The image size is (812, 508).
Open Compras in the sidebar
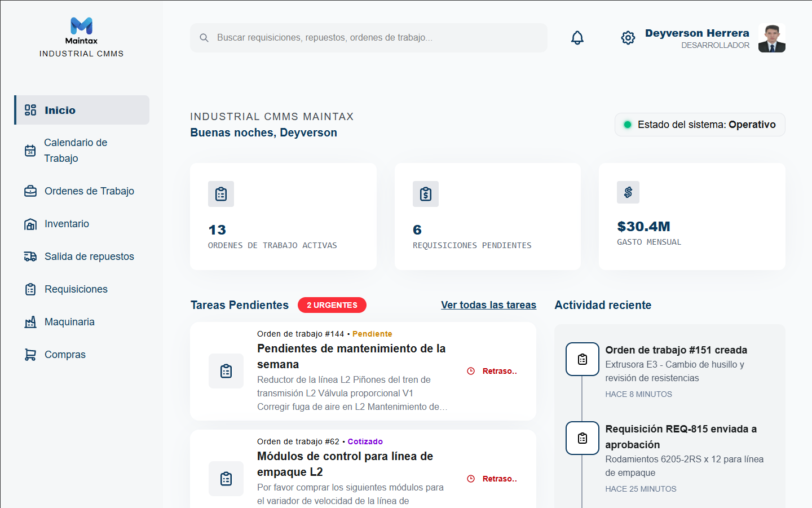tap(82, 355)
